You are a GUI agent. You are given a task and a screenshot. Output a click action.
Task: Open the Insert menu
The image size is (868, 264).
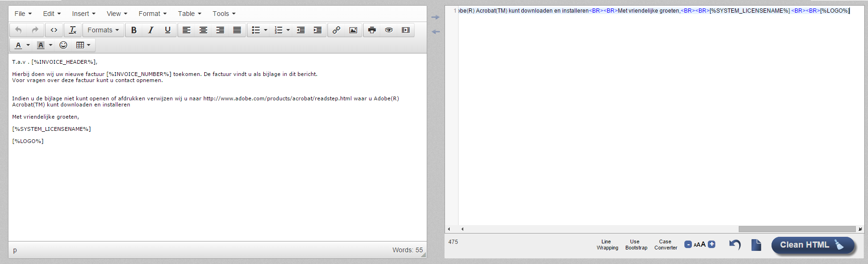pyautogui.click(x=83, y=14)
